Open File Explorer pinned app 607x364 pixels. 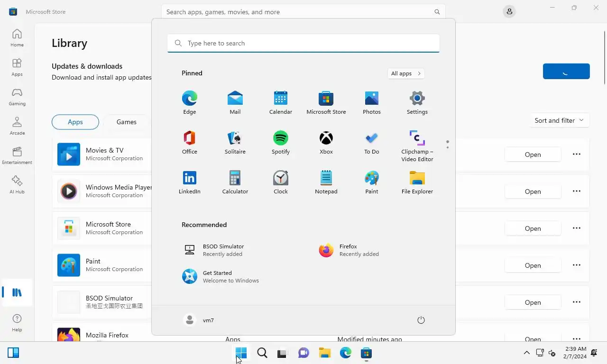pyautogui.click(x=417, y=182)
